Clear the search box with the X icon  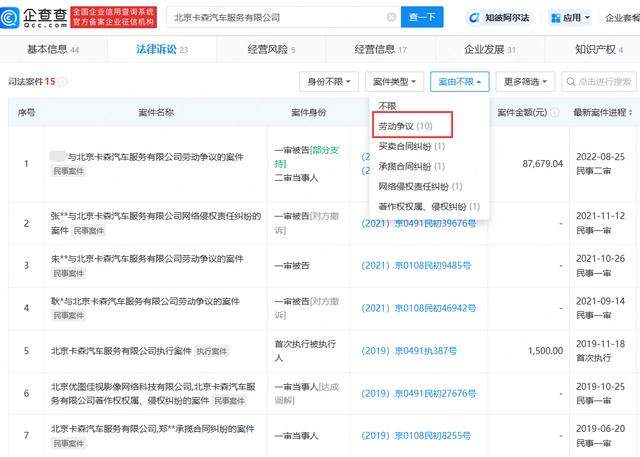point(391,17)
